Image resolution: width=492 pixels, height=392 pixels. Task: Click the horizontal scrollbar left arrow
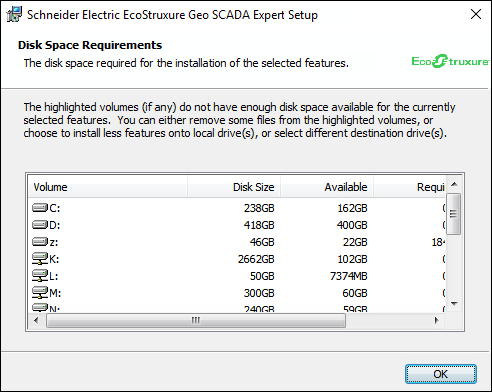point(36,320)
